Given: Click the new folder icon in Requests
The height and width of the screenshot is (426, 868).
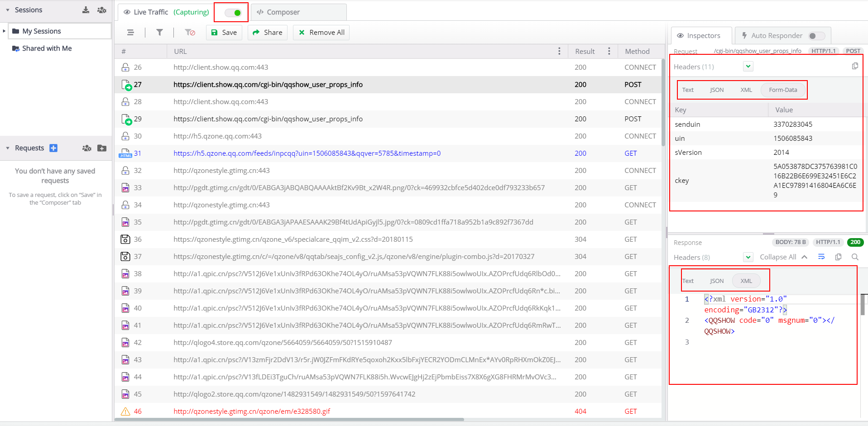Looking at the screenshot, I should tap(102, 148).
